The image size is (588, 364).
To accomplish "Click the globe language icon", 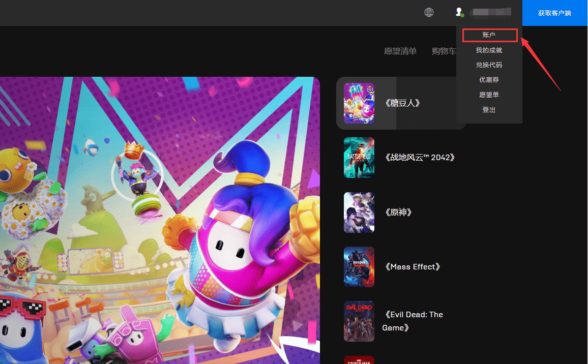I will tap(429, 13).
